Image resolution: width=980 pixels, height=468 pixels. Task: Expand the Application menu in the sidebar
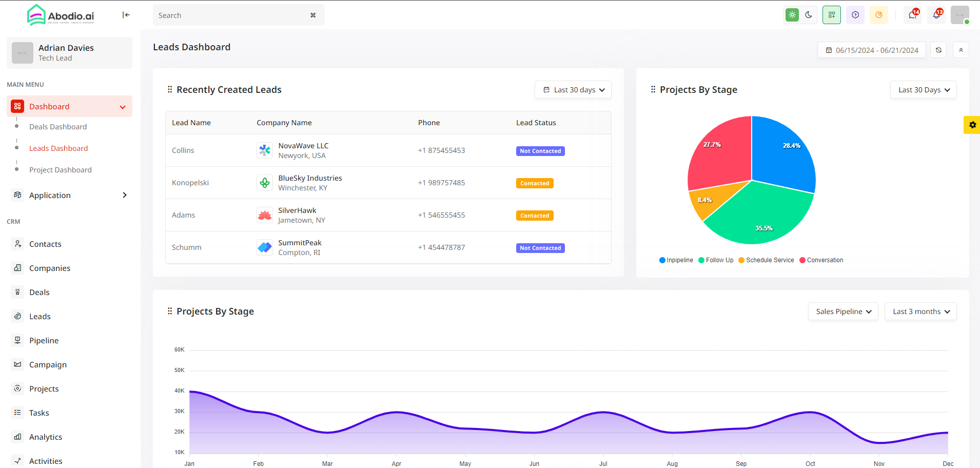point(50,195)
